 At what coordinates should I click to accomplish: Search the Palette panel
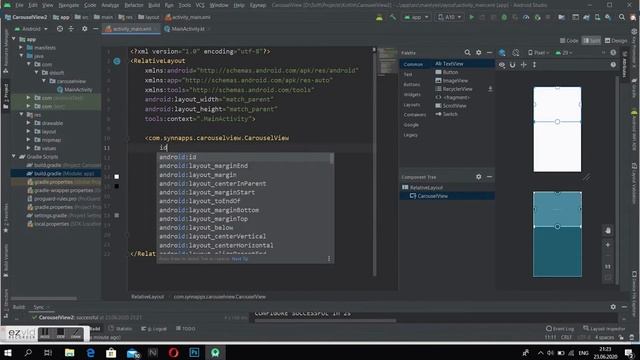pyautogui.click(x=467, y=53)
